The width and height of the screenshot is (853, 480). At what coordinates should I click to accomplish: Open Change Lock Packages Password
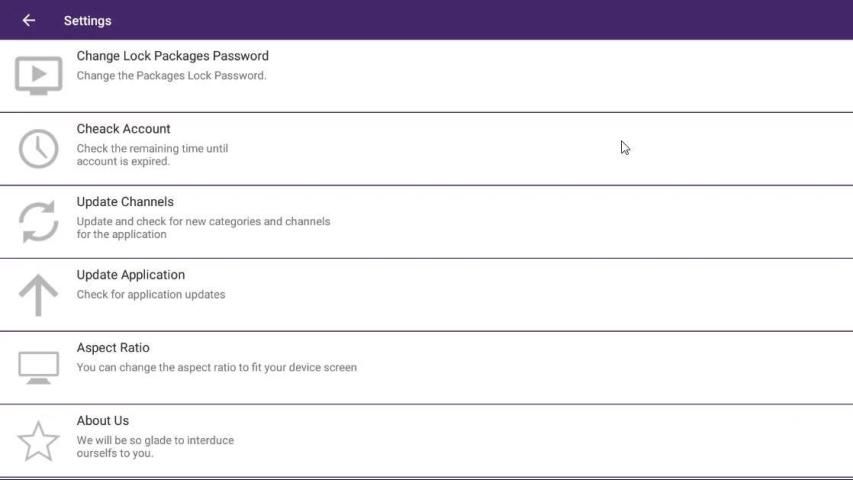pos(172,56)
